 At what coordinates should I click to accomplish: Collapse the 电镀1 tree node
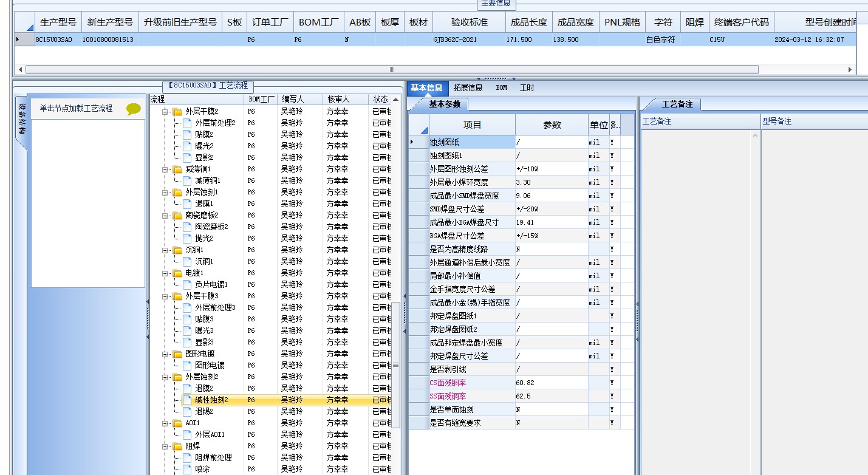pos(165,273)
